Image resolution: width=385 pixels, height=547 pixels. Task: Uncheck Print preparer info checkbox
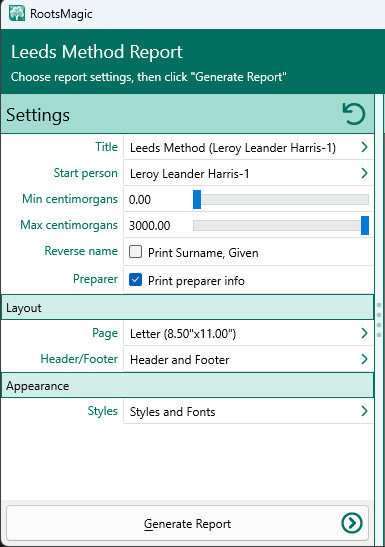135,280
